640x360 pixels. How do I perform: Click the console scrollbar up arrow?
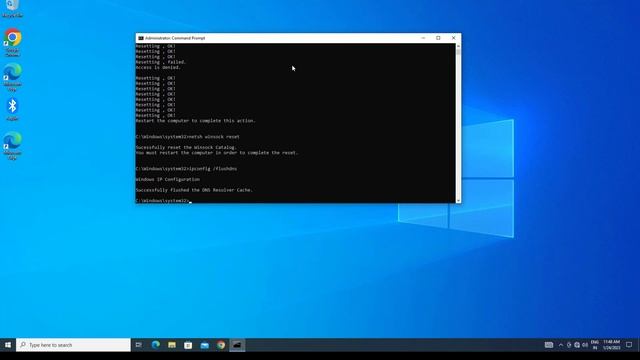[458, 46]
